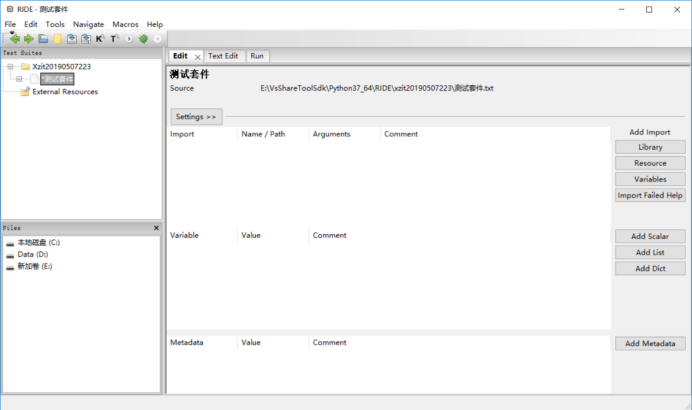
Task: Click the Add Metadata button
Action: tap(650, 343)
